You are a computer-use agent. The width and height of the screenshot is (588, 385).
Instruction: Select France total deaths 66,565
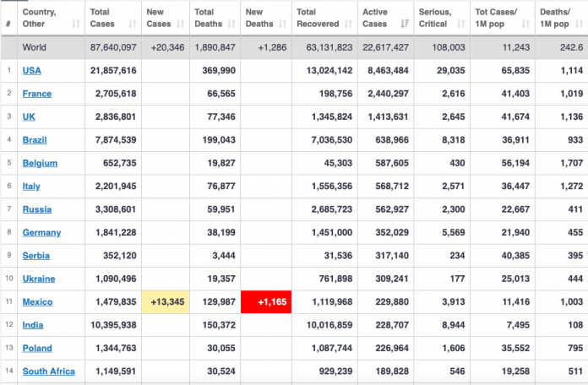click(x=221, y=94)
